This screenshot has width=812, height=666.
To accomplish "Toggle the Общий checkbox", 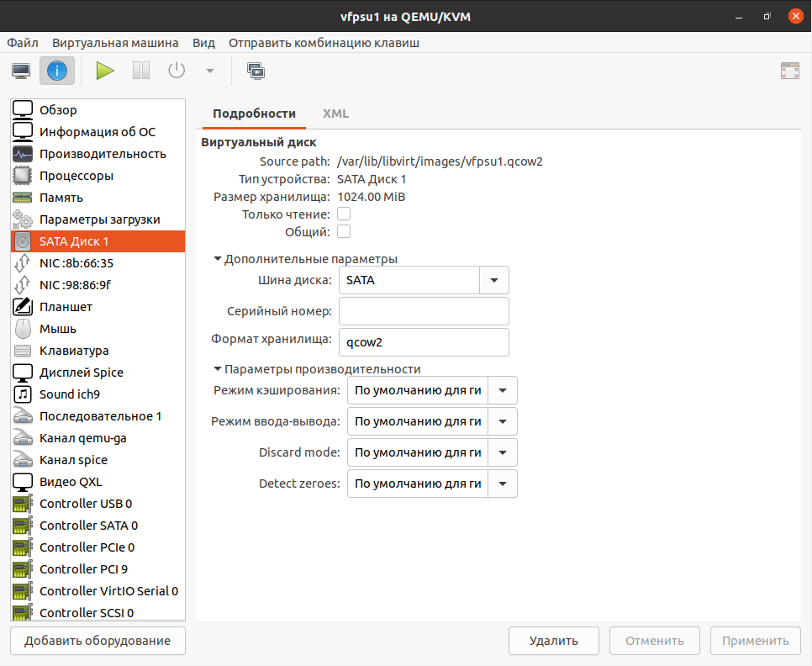I will coord(344,231).
